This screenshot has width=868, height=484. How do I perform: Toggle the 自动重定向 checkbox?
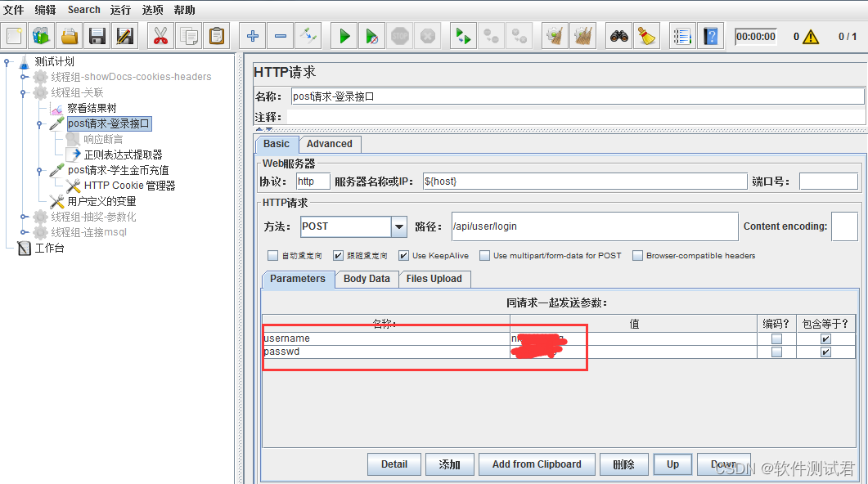(x=272, y=256)
